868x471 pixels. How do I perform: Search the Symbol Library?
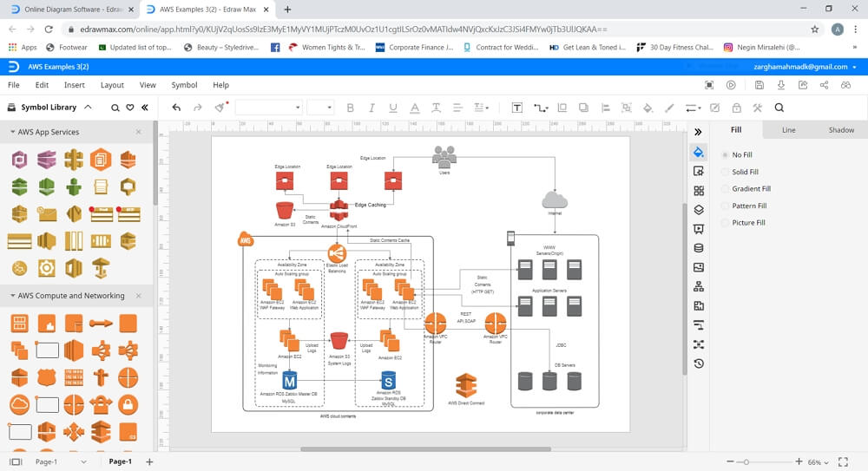(x=115, y=108)
